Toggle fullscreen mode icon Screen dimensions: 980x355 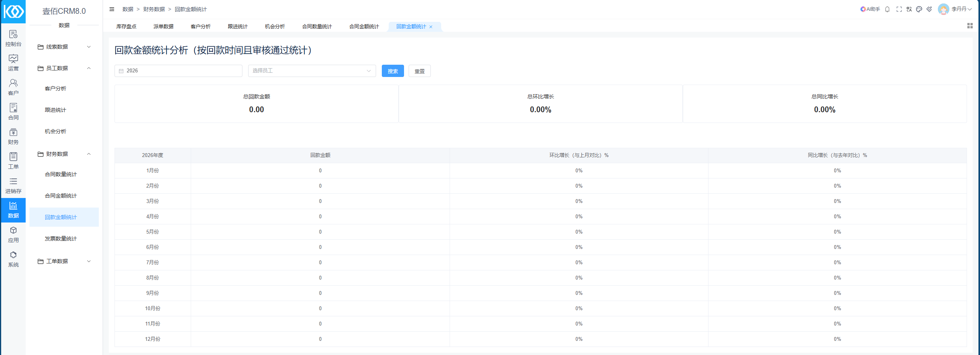point(899,9)
